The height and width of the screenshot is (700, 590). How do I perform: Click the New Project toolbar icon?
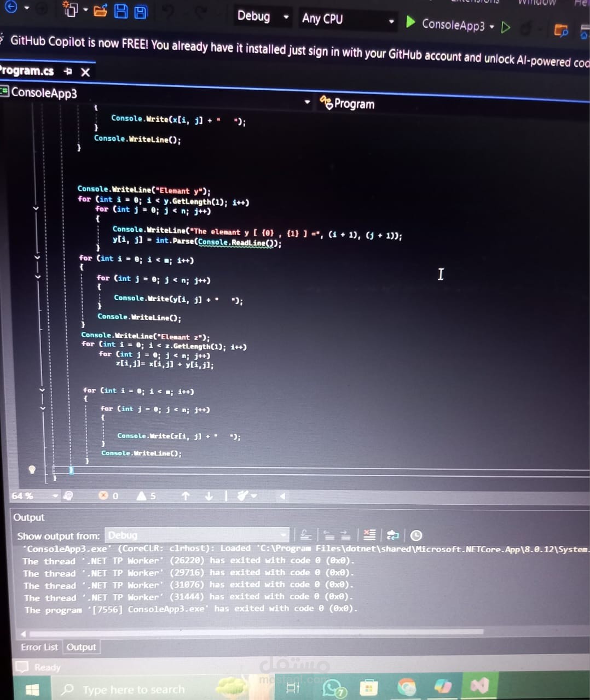(x=70, y=9)
